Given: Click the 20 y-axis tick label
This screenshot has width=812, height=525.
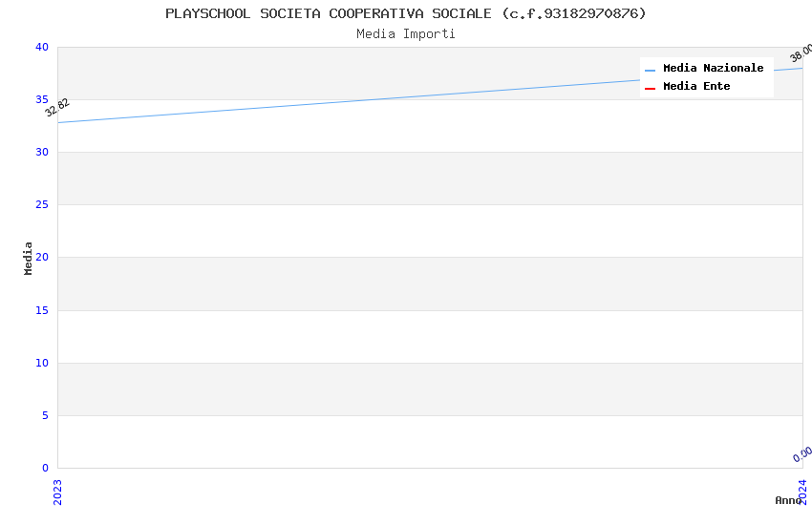Looking at the screenshot, I should point(41,258).
